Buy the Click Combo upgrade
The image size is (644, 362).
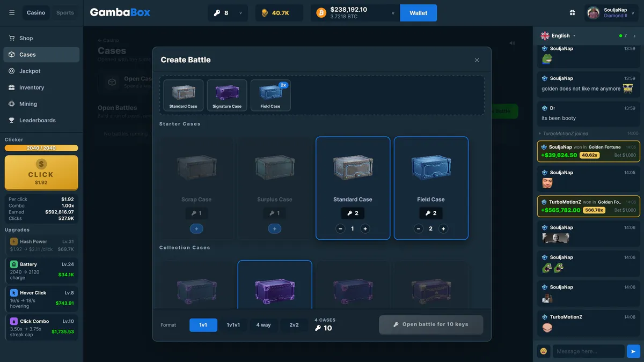41,326
